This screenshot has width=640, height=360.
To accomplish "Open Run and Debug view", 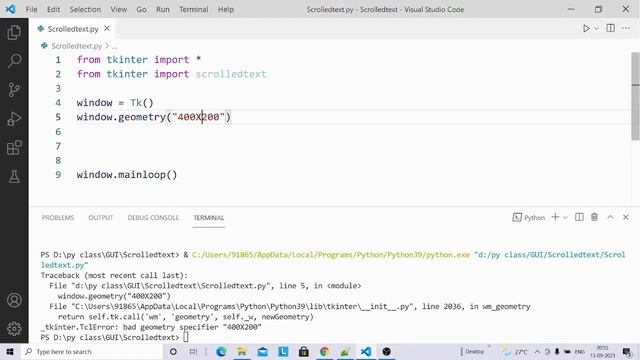I will [x=14, y=119].
